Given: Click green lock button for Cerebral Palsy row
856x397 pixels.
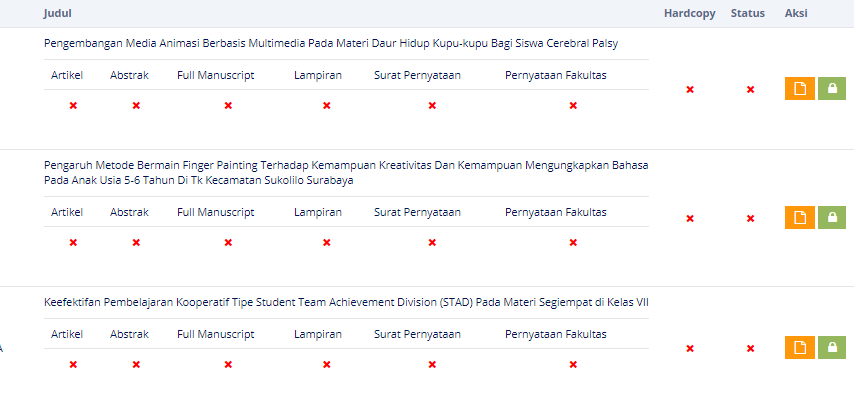Looking at the screenshot, I should [x=832, y=88].
